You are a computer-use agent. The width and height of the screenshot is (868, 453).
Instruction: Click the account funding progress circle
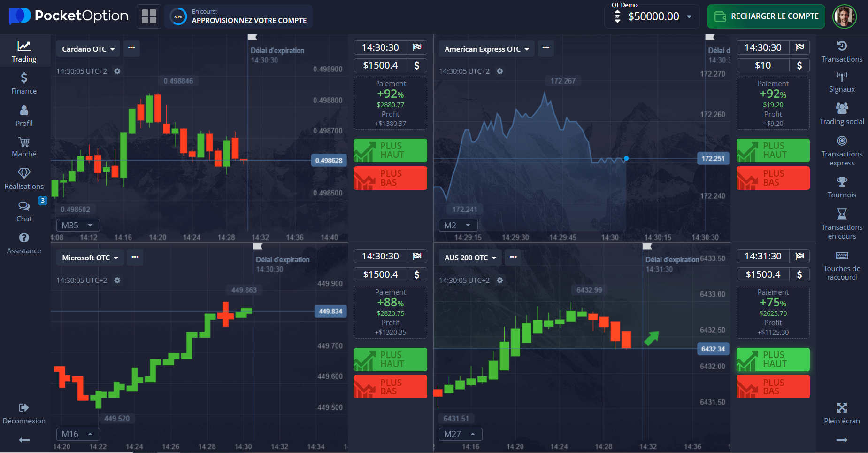(178, 16)
